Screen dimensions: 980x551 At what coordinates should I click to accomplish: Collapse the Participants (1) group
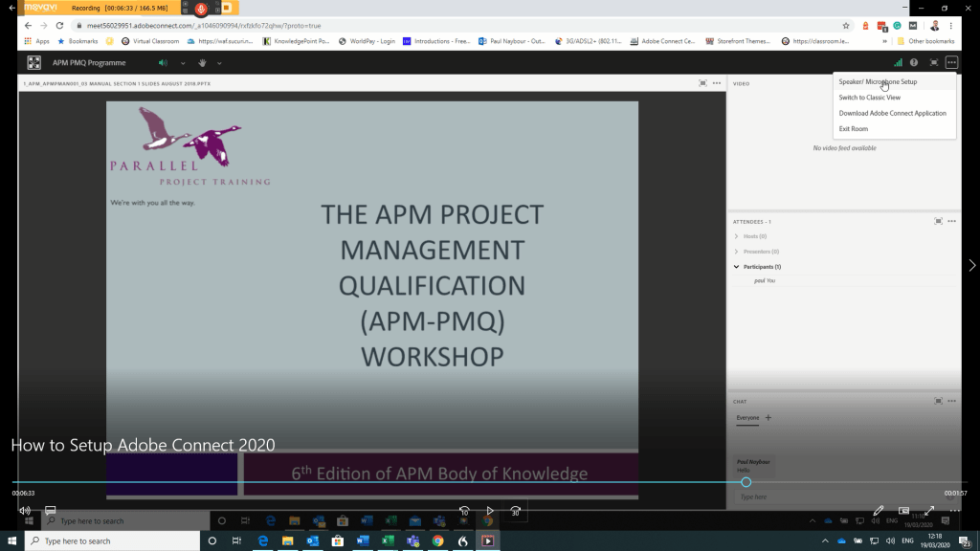[x=736, y=267]
